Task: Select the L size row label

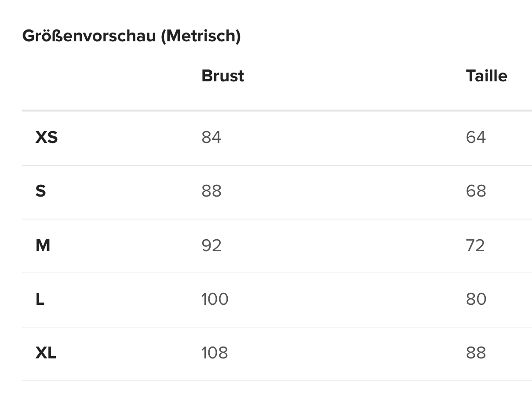Action: click(x=40, y=299)
